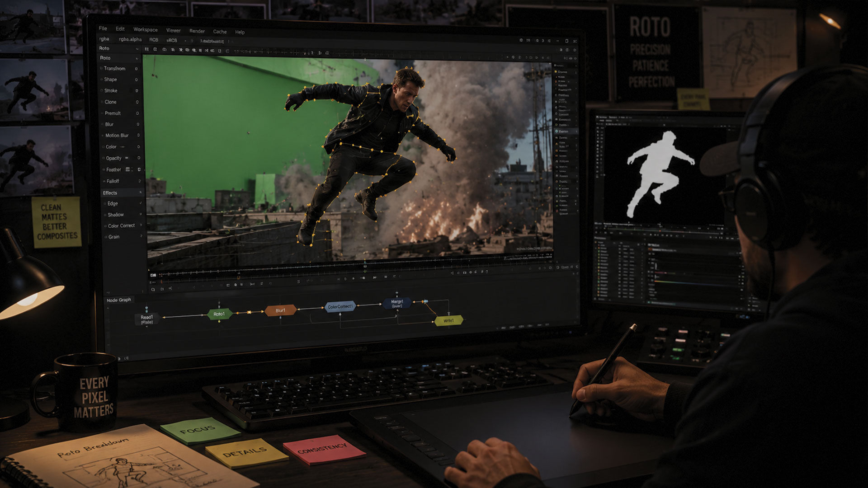868x488 pixels.
Task: Click the white matte silhouette on second monitor
Action: tap(660, 174)
